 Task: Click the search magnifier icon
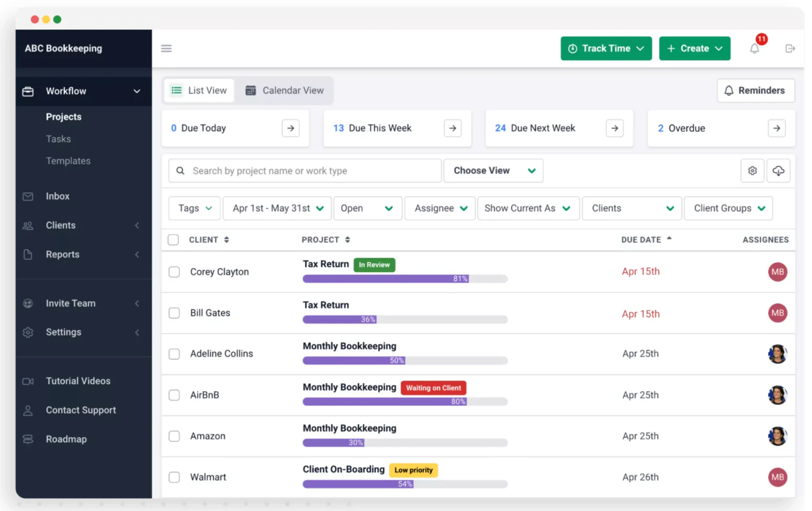click(180, 171)
